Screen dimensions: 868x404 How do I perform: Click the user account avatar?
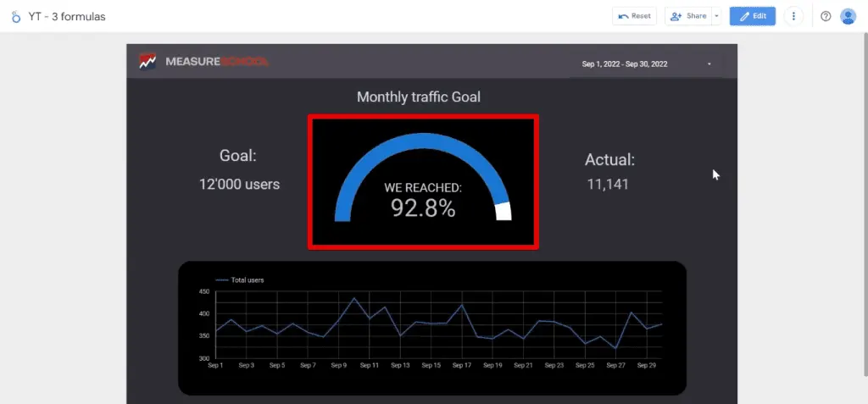[848, 16]
